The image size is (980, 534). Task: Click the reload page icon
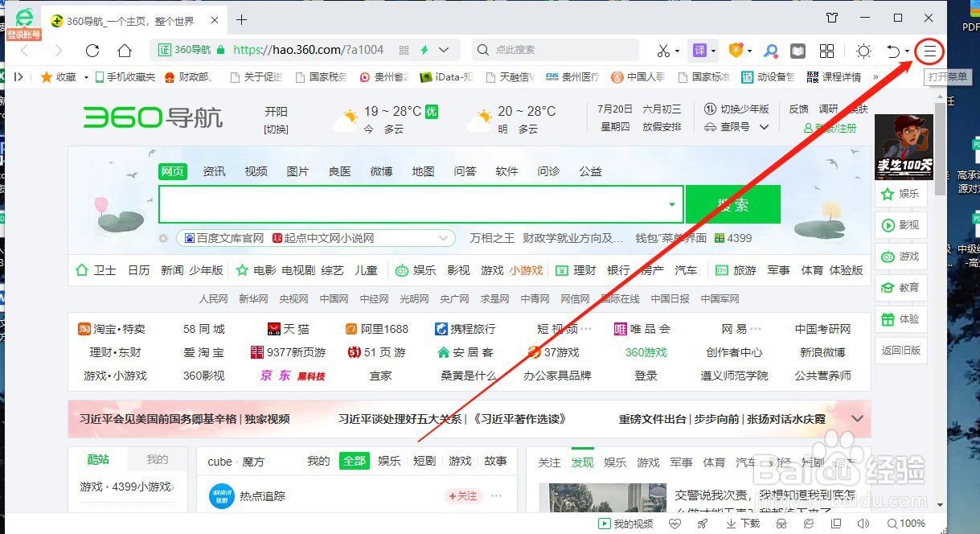92,51
